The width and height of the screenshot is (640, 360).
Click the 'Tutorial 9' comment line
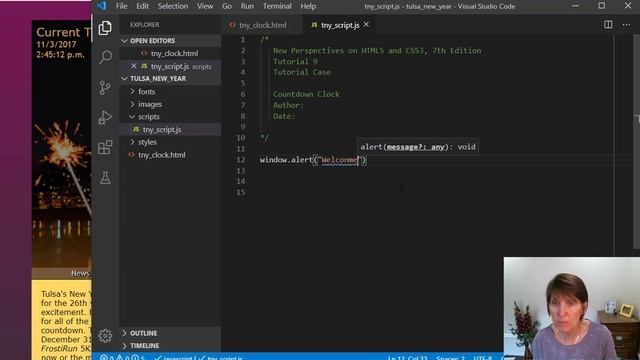point(295,61)
